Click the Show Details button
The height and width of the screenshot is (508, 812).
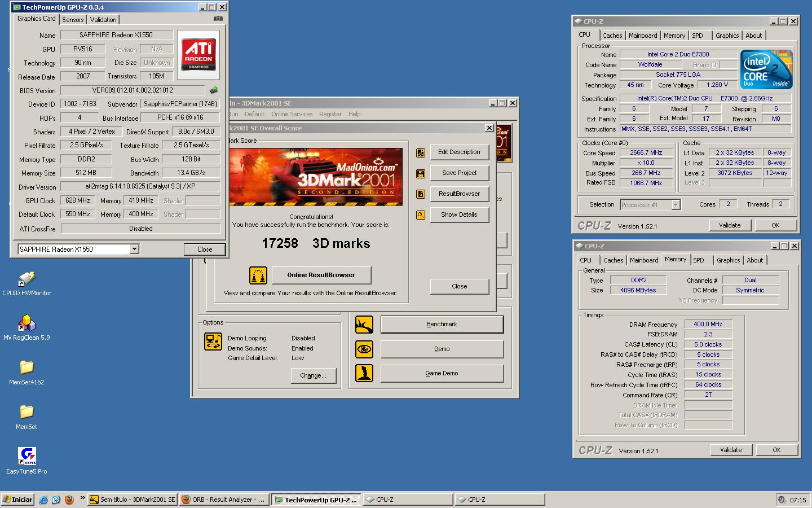[460, 215]
